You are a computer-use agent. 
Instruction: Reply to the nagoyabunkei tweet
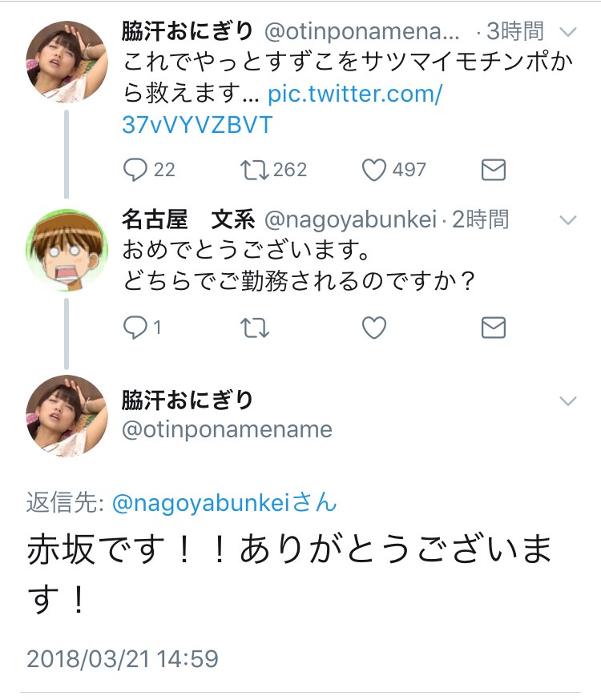pos(135,328)
